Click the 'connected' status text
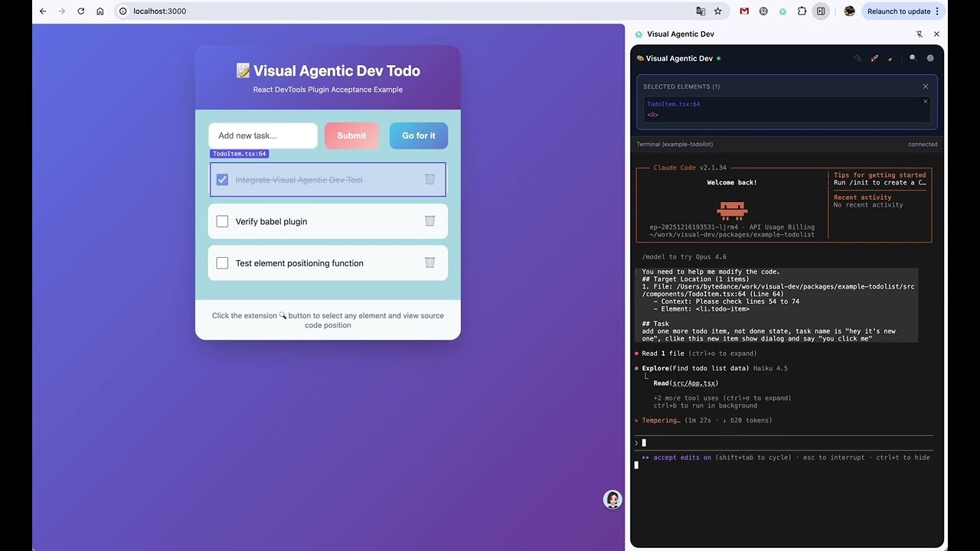This screenshot has height=551, width=980. pos(923,144)
